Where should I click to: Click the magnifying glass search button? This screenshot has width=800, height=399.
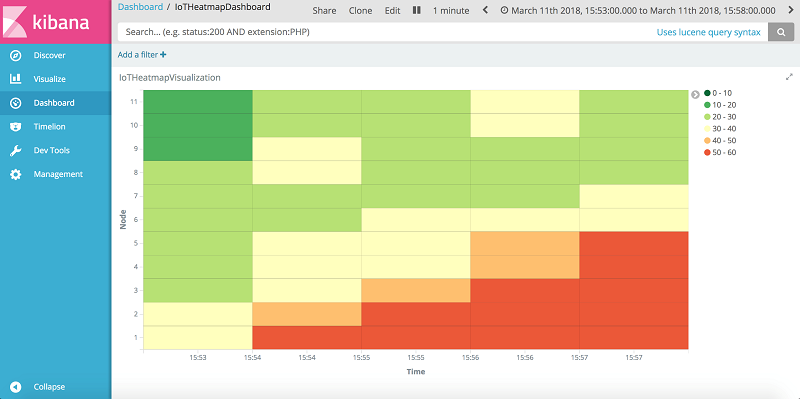[781, 32]
